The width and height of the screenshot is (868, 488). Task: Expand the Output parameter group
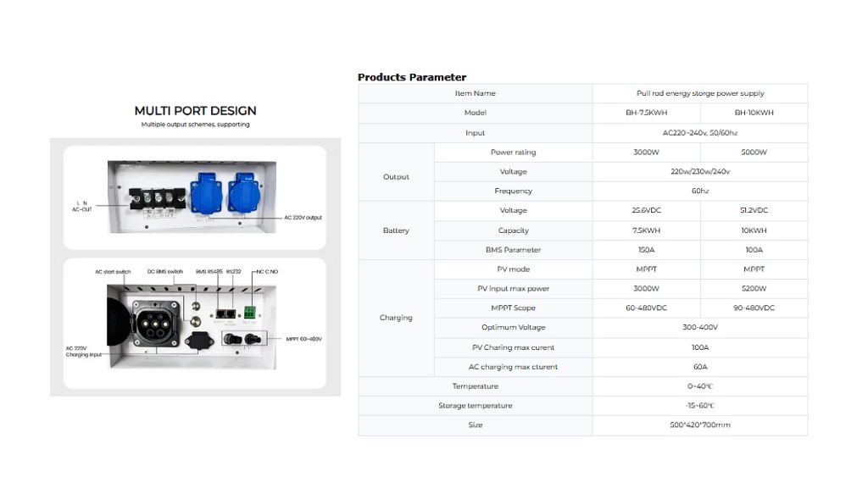coord(396,177)
